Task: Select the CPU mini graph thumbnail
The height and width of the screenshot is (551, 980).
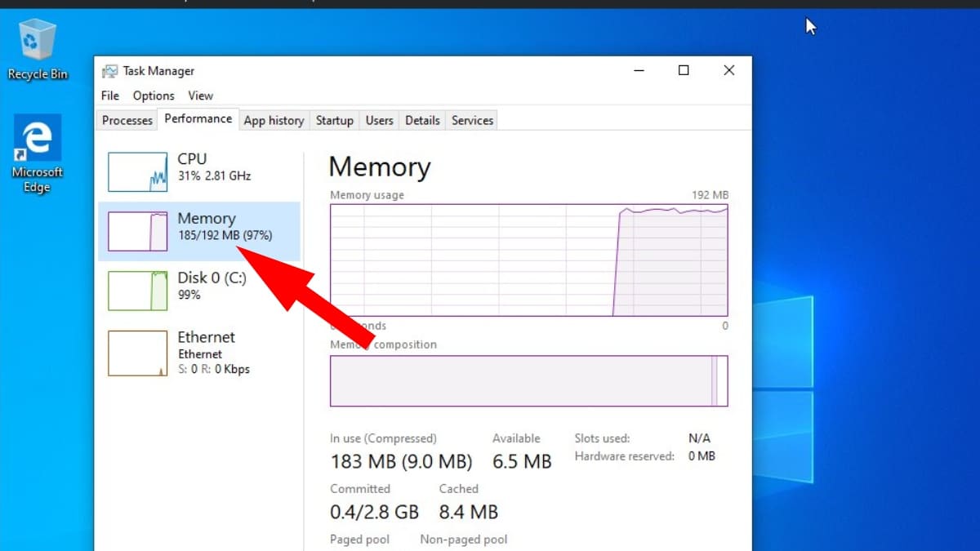Action: click(137, 171)
